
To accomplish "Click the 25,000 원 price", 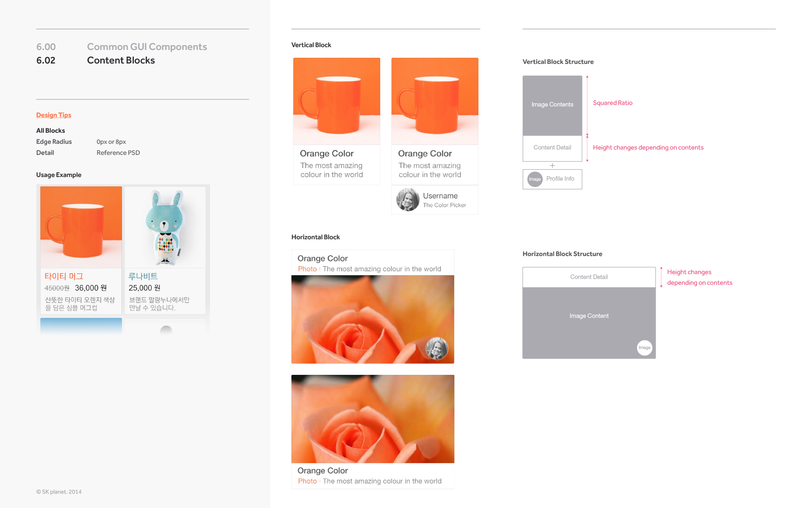I will point(144,288).
